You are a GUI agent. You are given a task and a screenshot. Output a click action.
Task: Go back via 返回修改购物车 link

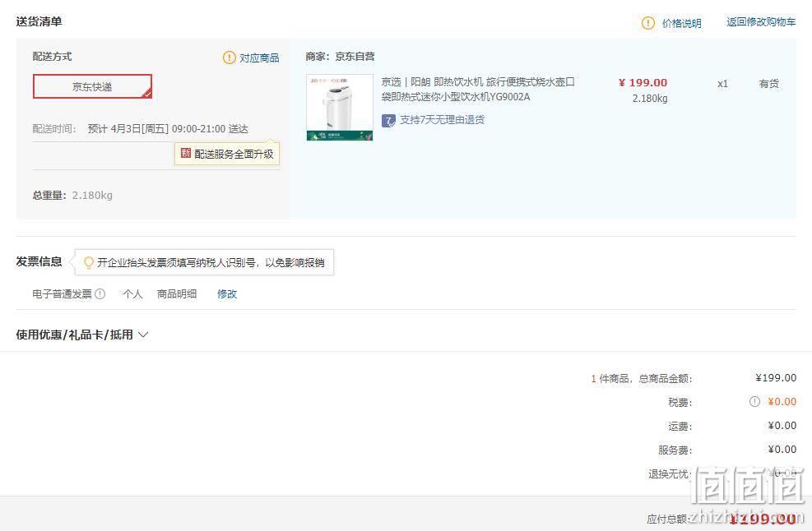[x=761, y=21]
